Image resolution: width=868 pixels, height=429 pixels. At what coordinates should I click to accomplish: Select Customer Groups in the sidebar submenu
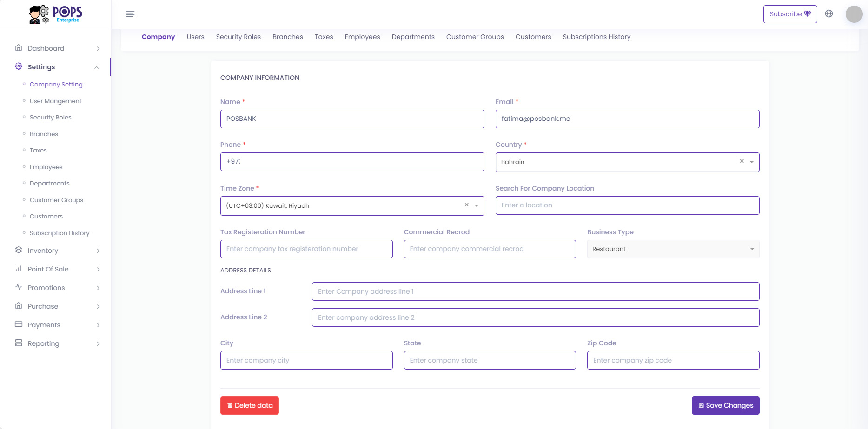[56, 200]
